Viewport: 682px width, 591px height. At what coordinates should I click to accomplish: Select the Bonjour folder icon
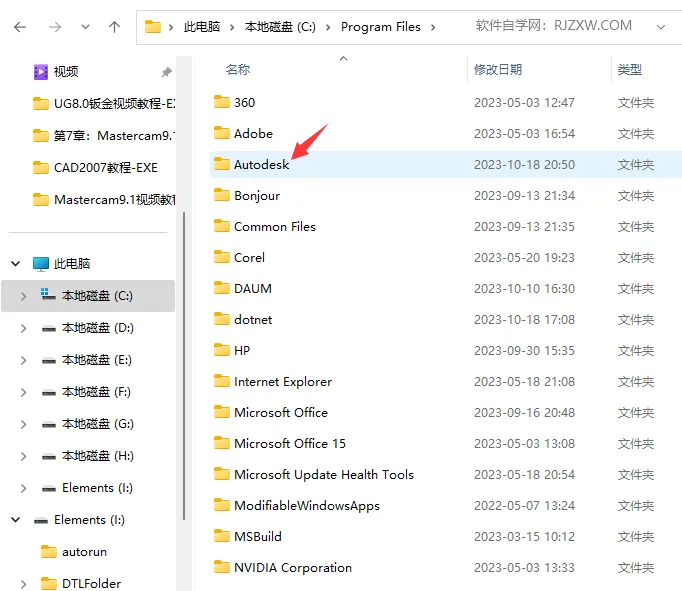pyautogui.click(x=221, y=195)
